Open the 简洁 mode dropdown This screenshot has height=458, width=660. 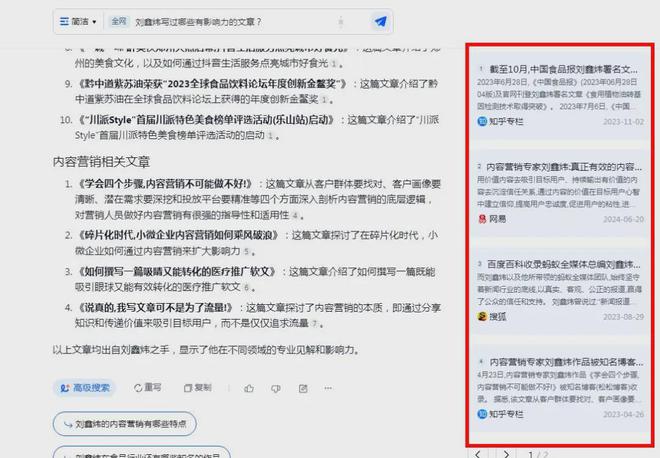(78, 21)
